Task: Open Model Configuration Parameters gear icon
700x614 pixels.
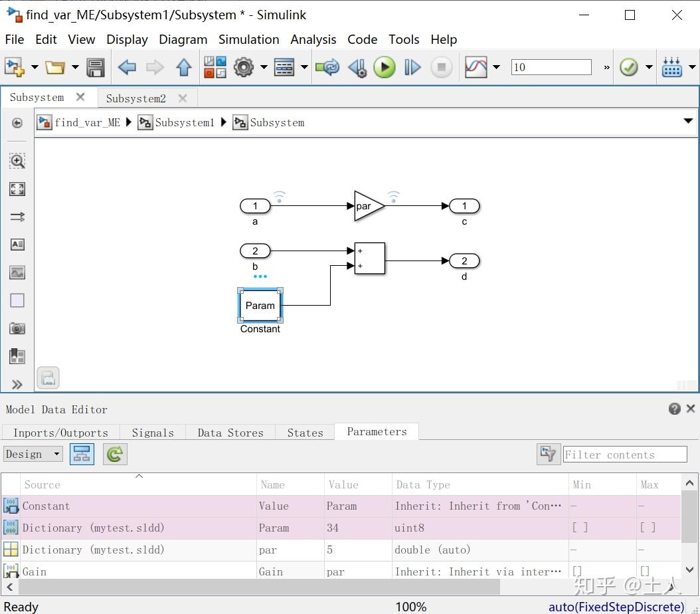Action: point(244,66)
